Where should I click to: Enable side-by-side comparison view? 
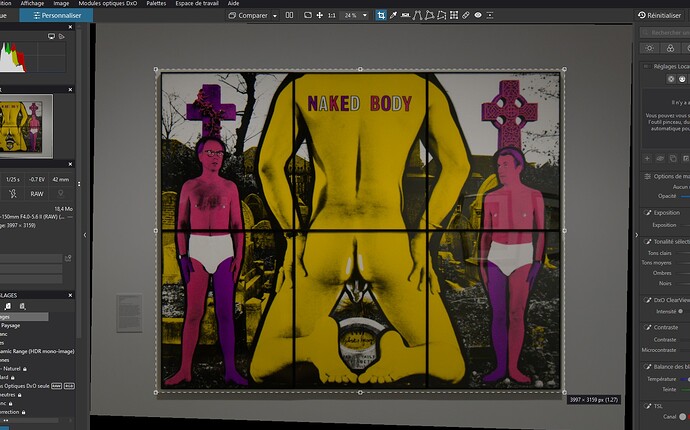pyautogui.click(x=289, y=15)
